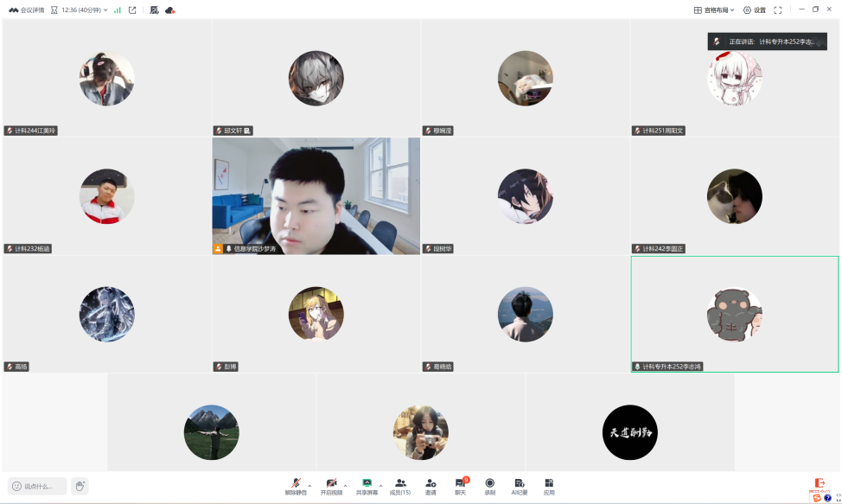842x504 pixels.
Task: Click the raise hand icon
Action: 80,486
